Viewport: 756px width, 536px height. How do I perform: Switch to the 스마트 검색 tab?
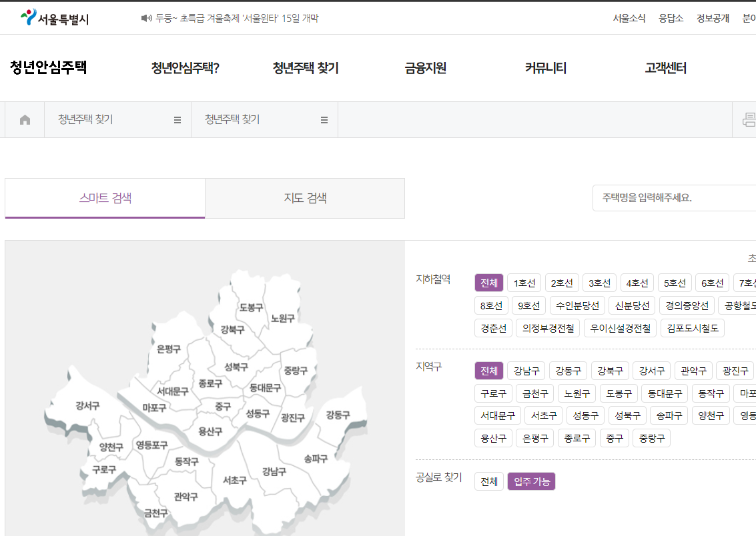(x=105, y=198)
